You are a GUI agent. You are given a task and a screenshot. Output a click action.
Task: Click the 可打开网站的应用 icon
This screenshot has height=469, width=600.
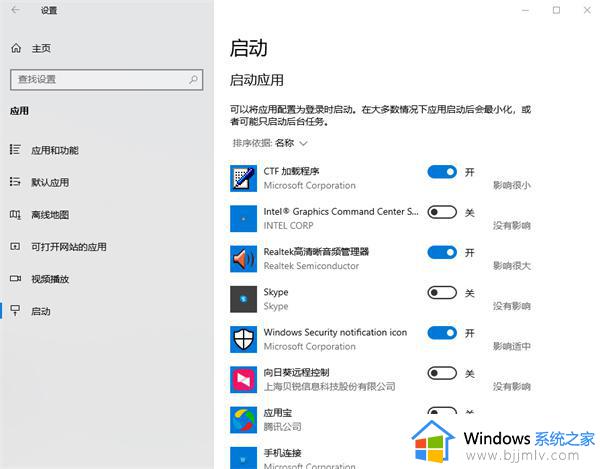pyautogui.click(x=15, y=246)
